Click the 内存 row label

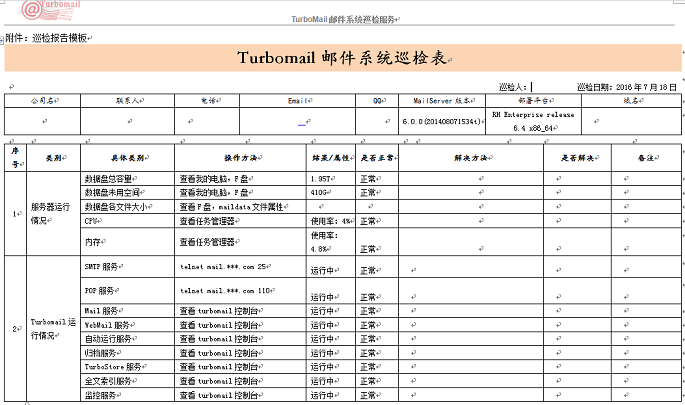[93, 242]
